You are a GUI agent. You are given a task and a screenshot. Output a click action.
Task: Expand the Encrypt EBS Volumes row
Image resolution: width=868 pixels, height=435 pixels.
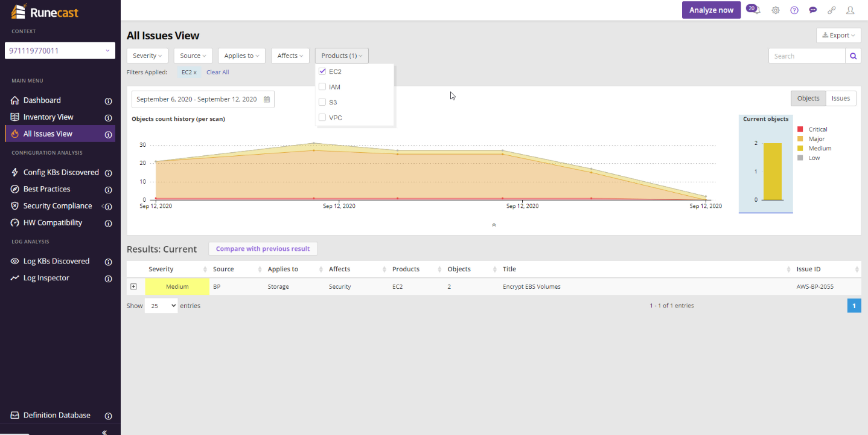tap(133, 286)
